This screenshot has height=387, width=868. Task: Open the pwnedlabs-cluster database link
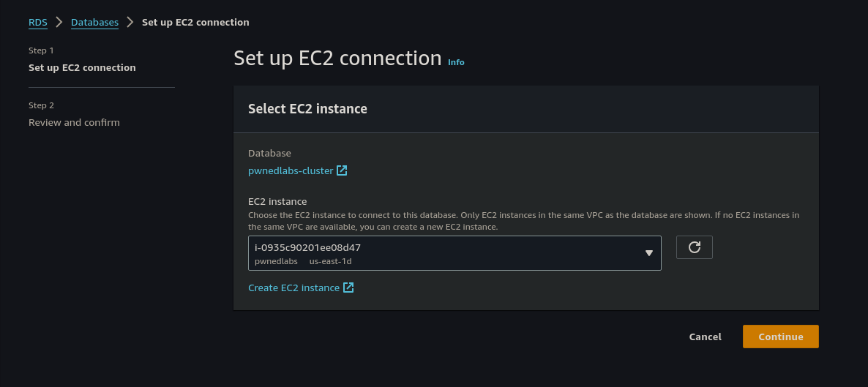[291, 170]
